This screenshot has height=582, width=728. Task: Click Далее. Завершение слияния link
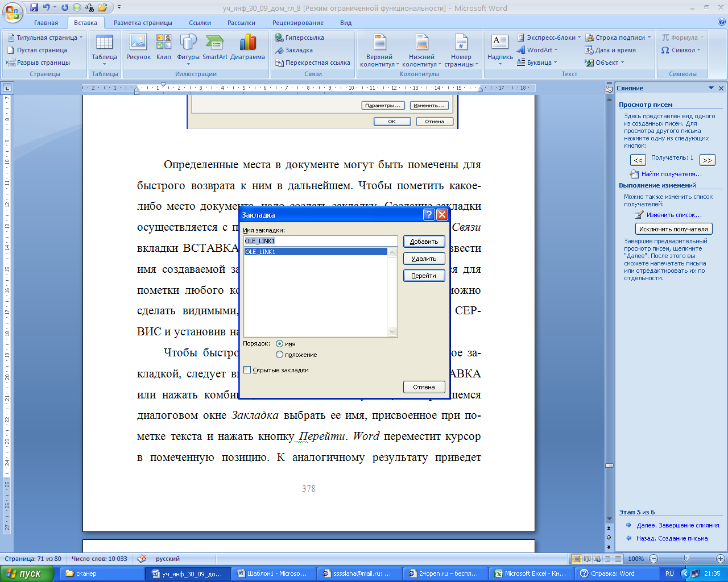(x=677, y=525)
